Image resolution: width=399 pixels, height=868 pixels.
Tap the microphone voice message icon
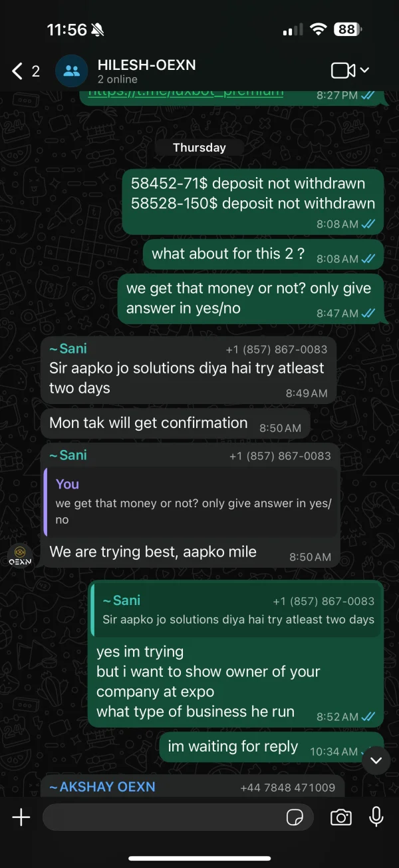(376, 817)
